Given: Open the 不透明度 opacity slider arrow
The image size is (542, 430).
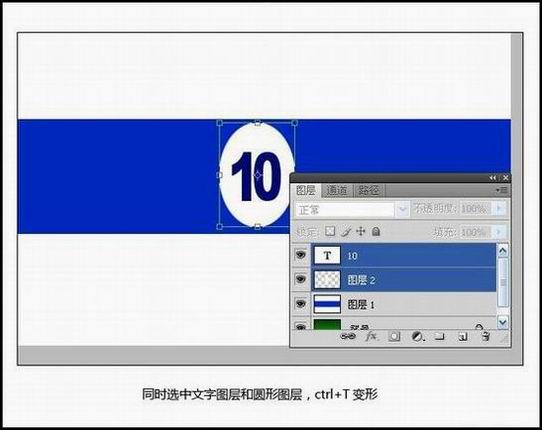Looking at the screenshot, I should (x=499, y=209).
